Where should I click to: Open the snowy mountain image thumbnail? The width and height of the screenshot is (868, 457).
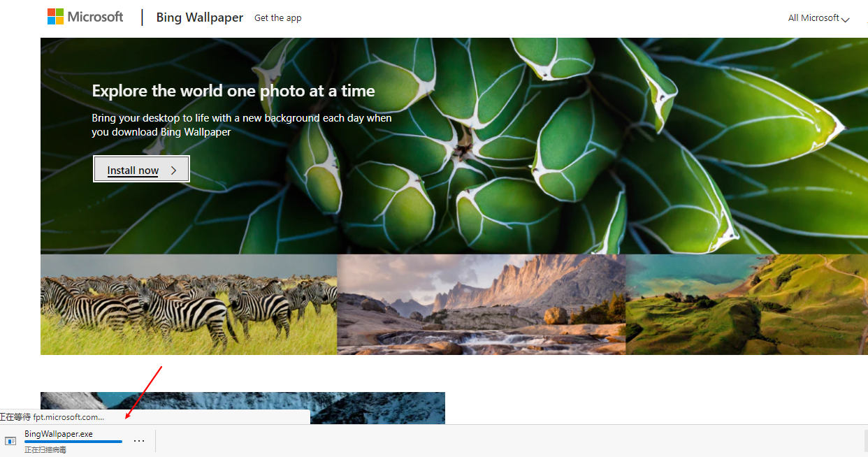point(243,408)
